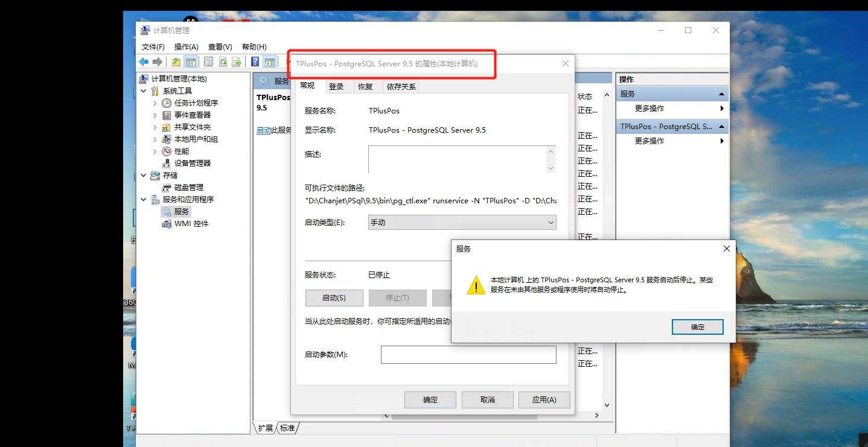The width and height of the screenshot is (868, 447).
Task: Click the 系统工具 wrench icon
Action: (155, 91)
